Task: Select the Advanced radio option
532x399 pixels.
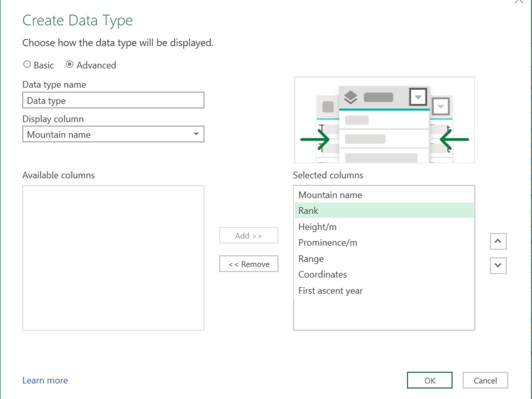Action: tap(69, 65)
